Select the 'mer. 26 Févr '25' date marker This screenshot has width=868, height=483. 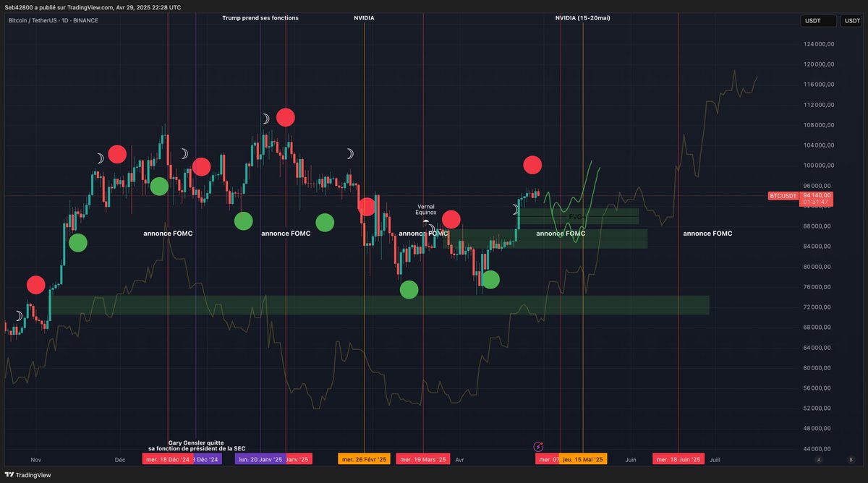tap(364, 459)
